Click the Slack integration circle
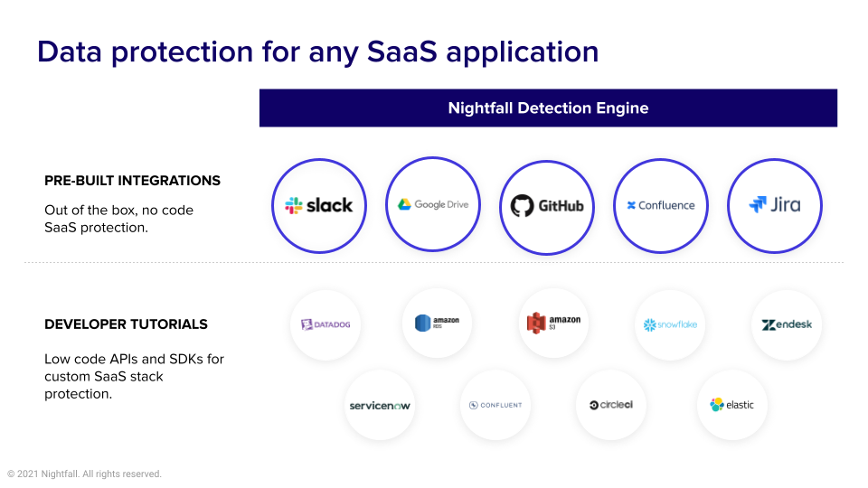 tap(319, 206)
